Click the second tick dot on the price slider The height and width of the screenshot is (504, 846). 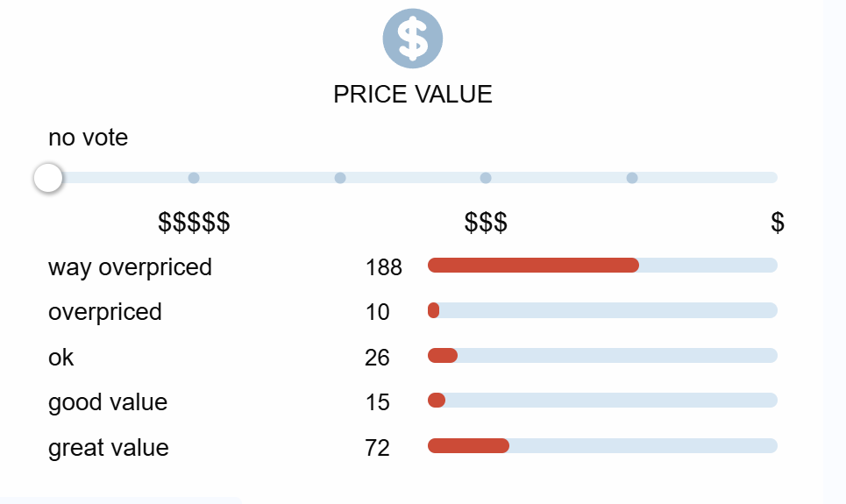point(340,178)
